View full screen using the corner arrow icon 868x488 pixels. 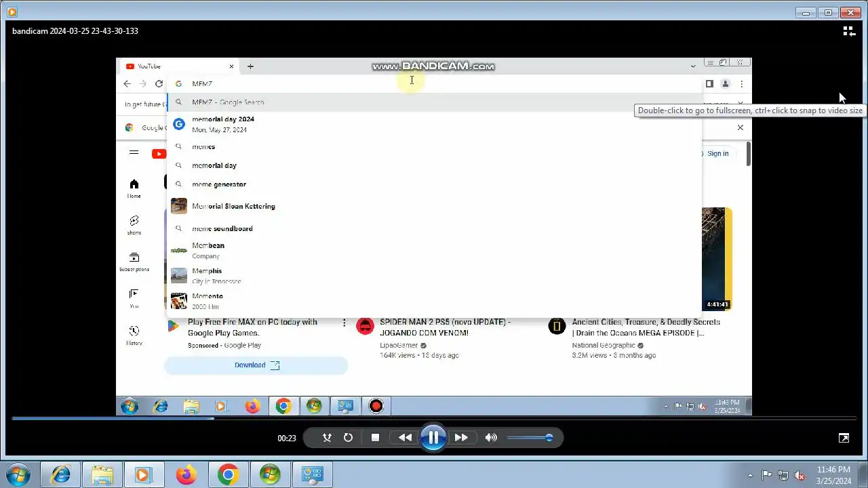pos(844,438)
